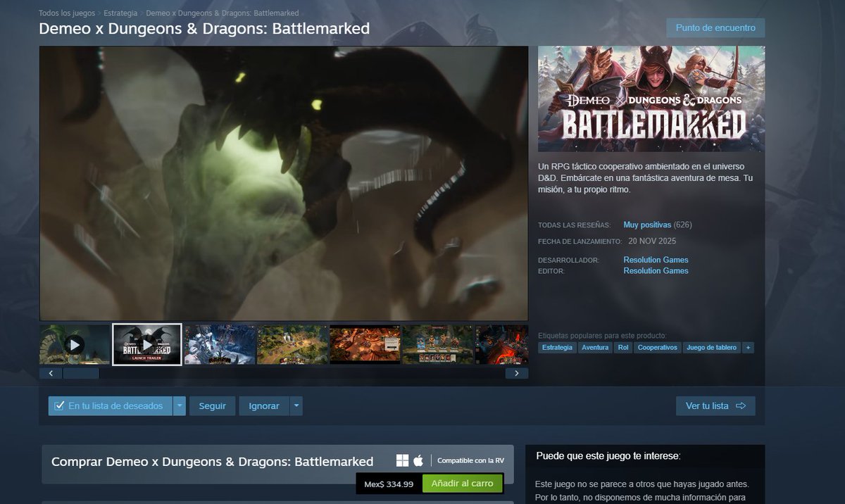845x504 pixels.
Task: Open the Punto de encuentro hub
Action: 715,28
